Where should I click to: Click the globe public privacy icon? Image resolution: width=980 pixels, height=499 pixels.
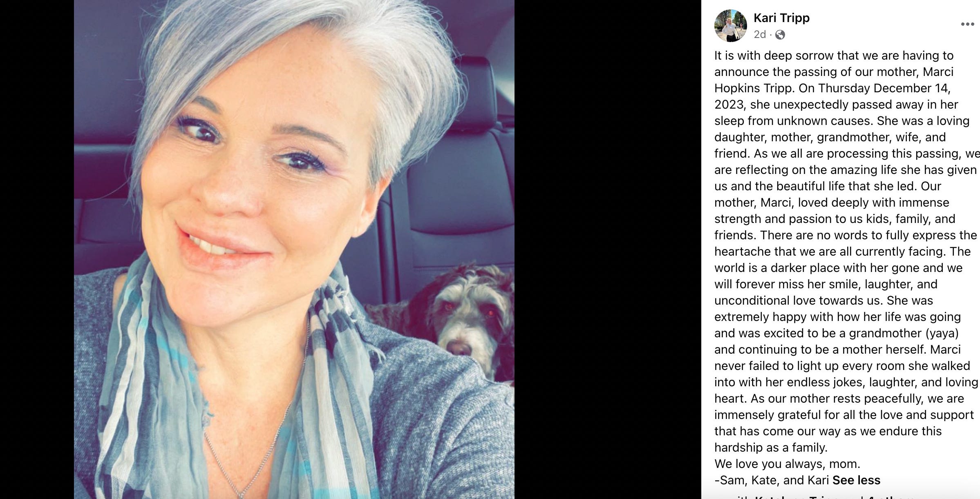[780, 35]
